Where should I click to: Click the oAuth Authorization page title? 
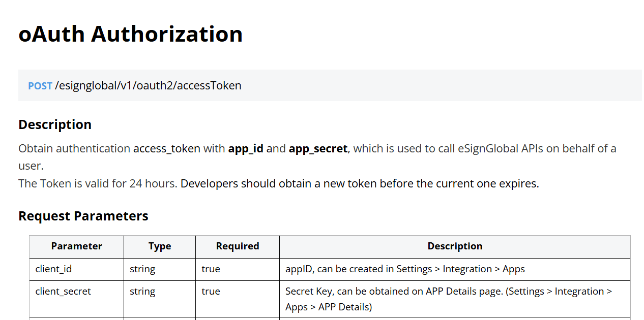pyautogui.click(x=130, y=34)
